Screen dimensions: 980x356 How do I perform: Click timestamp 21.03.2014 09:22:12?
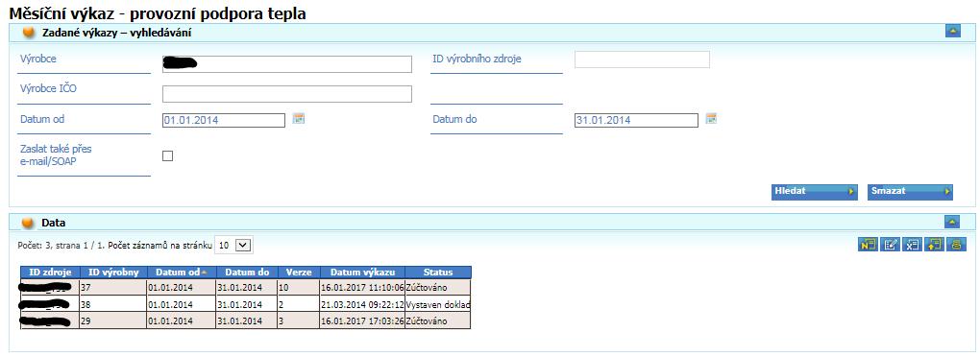pos(362,305)
